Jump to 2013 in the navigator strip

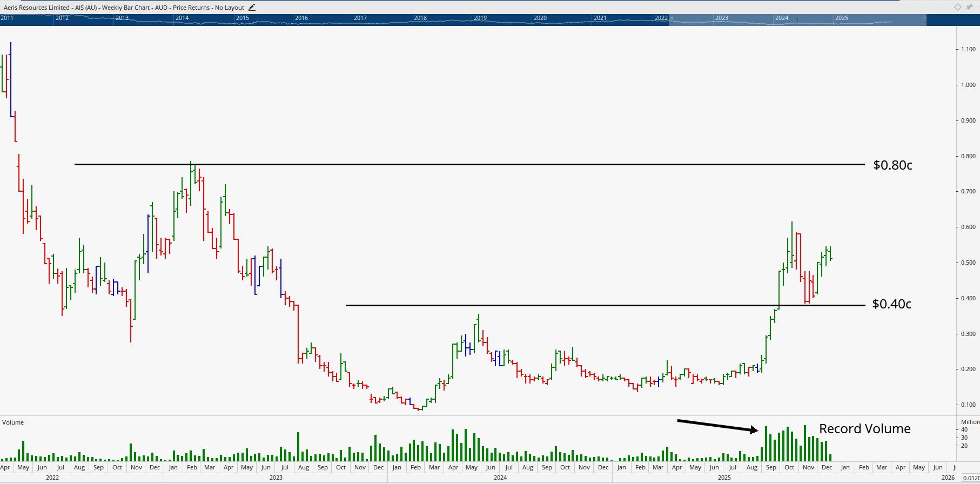coord(122,18)
